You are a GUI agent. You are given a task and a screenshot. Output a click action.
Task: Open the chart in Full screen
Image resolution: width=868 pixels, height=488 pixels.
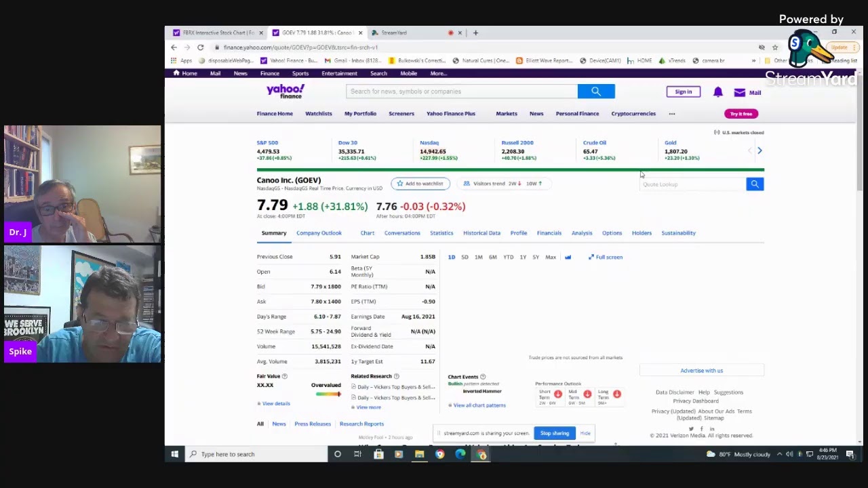coord(605,257)
